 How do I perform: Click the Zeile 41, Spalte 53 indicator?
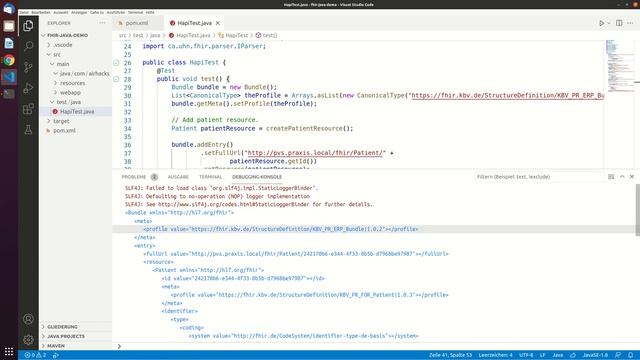click(x=450, y=355)
